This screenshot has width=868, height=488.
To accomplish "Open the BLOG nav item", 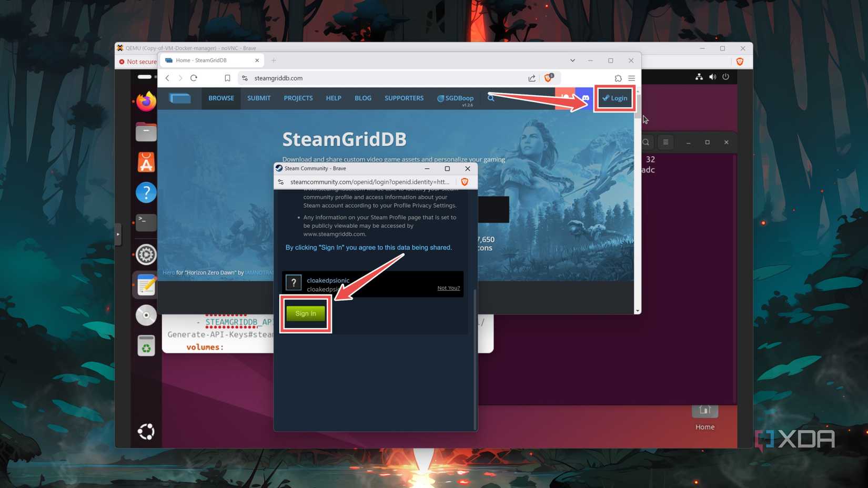I will click(363, 98).
